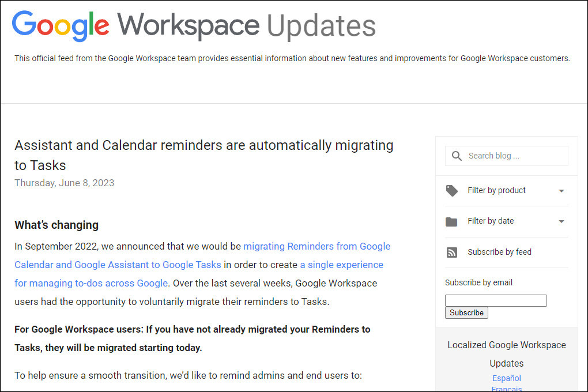Click the tag icon beside Filter by product
The width and height of the screenshot is (588, 392).
point(451,191)
